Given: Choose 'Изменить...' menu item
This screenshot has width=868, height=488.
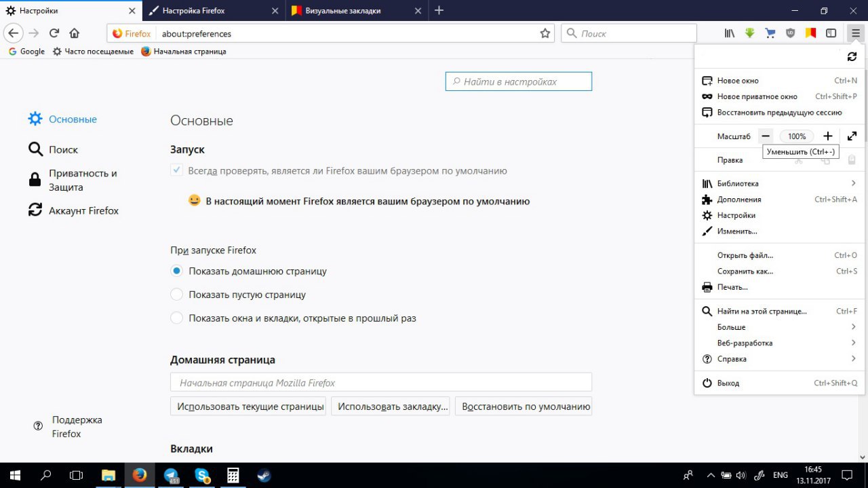Looking at the screenshot, I should (779, 231).
